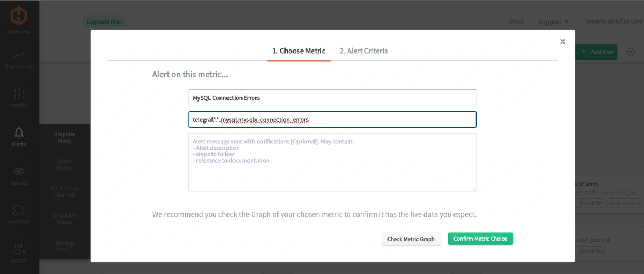
Task: Open the Docs link in header
Action: 517,21
